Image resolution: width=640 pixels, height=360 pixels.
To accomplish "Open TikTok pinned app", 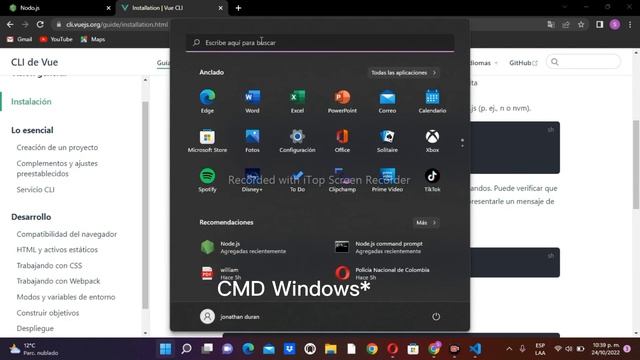I will 432,180.
